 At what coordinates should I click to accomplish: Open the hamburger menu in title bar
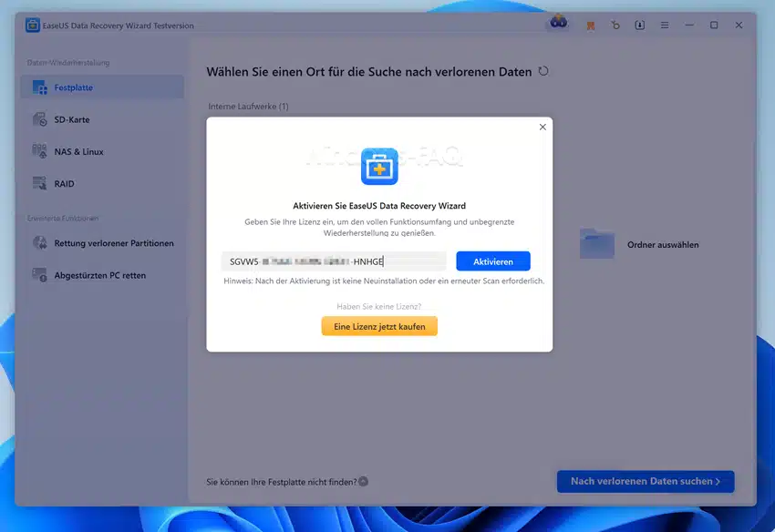(x=665, y=26)
